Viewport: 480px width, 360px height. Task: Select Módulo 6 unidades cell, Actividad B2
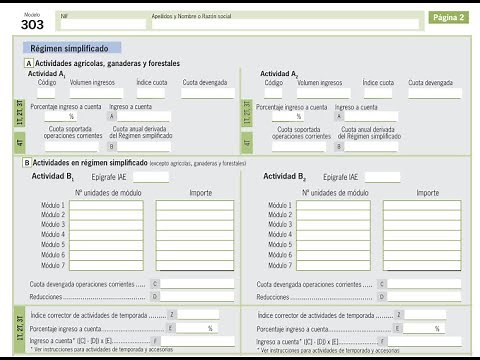tap(333, 255)
